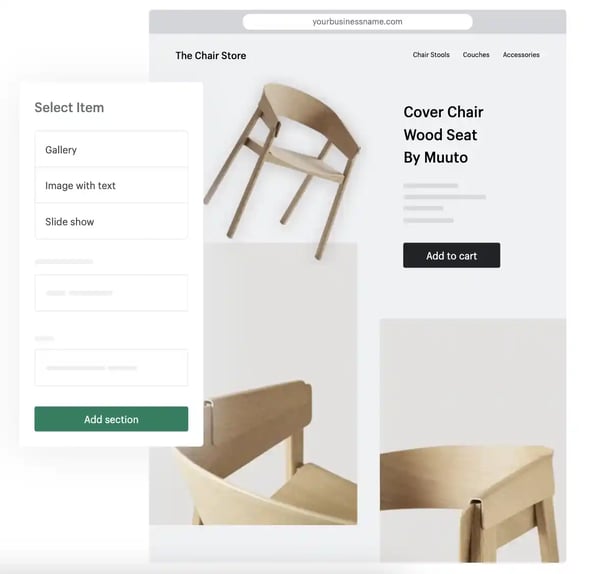This screenshot has width=600, height=574.
Task: Choose the Image with text option
Action: 111,185
